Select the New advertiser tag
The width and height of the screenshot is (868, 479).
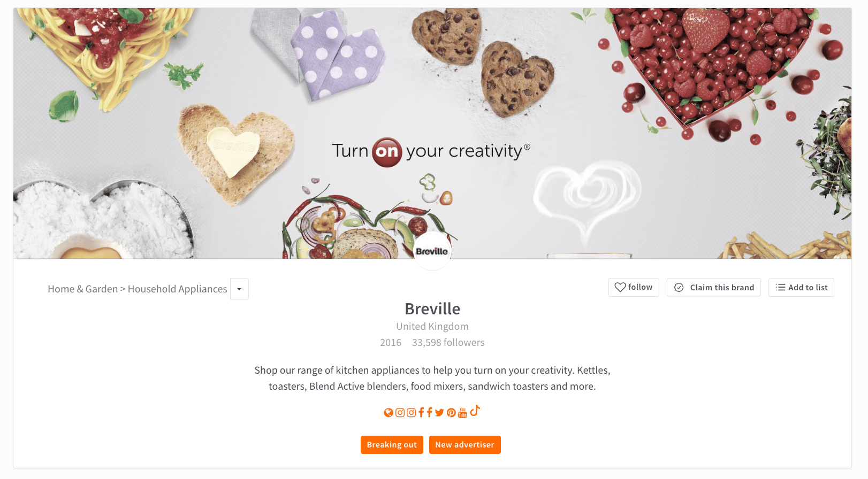(x=465, y=445)
